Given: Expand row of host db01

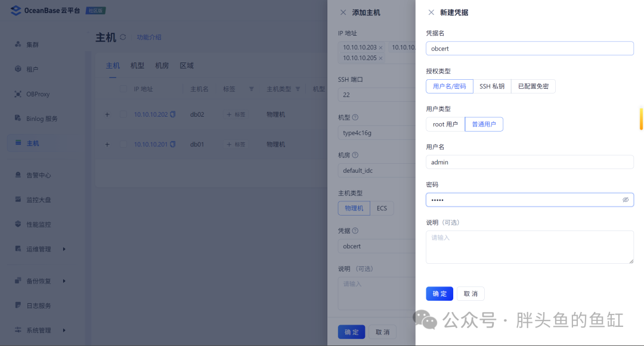Looking at the screenshot, I should [x=107, y=144].
